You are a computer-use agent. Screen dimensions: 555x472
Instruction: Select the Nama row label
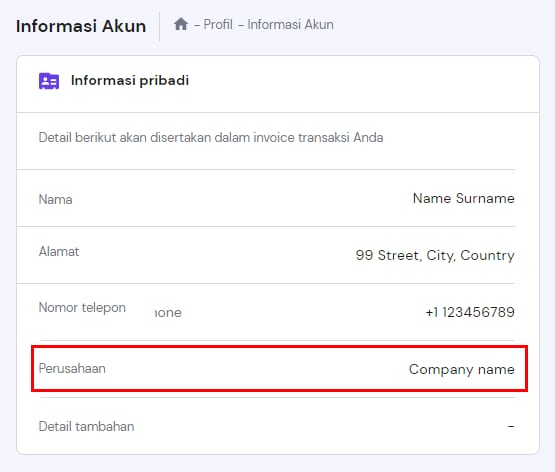56,199
